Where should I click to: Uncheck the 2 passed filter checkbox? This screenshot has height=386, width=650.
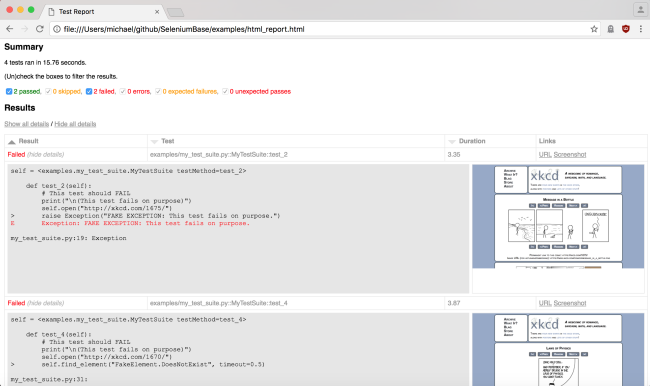click(x=9, y=92)
